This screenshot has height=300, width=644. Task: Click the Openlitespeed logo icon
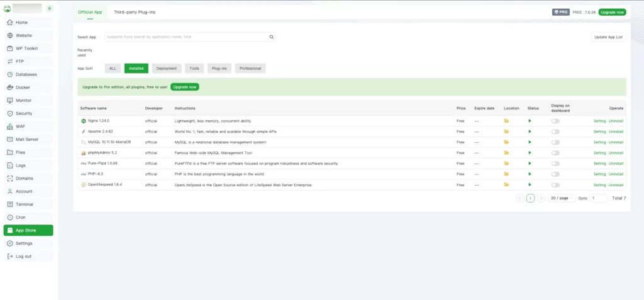pos(84,185)
